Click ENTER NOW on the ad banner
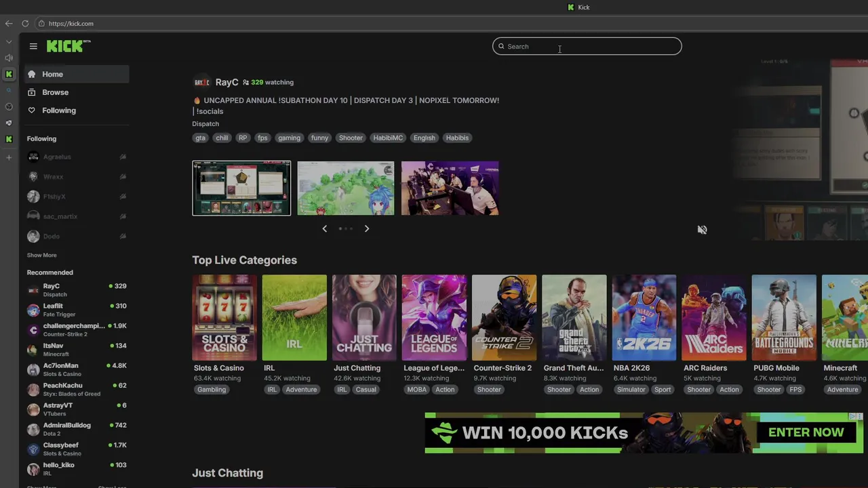 806,432
